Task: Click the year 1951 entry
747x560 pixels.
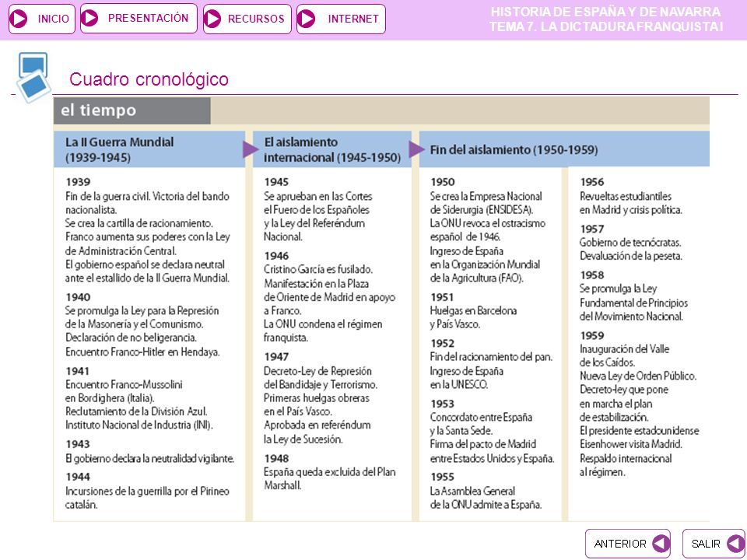Action: tap(442, 297)
